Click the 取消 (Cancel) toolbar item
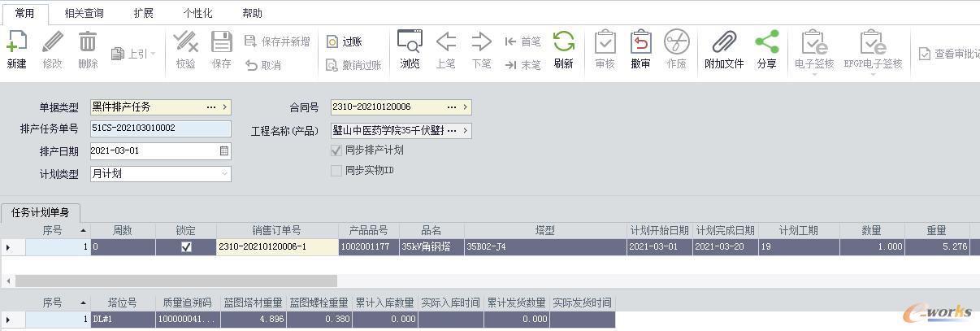This screenshot has height=331, width=980. click(263, 65)
